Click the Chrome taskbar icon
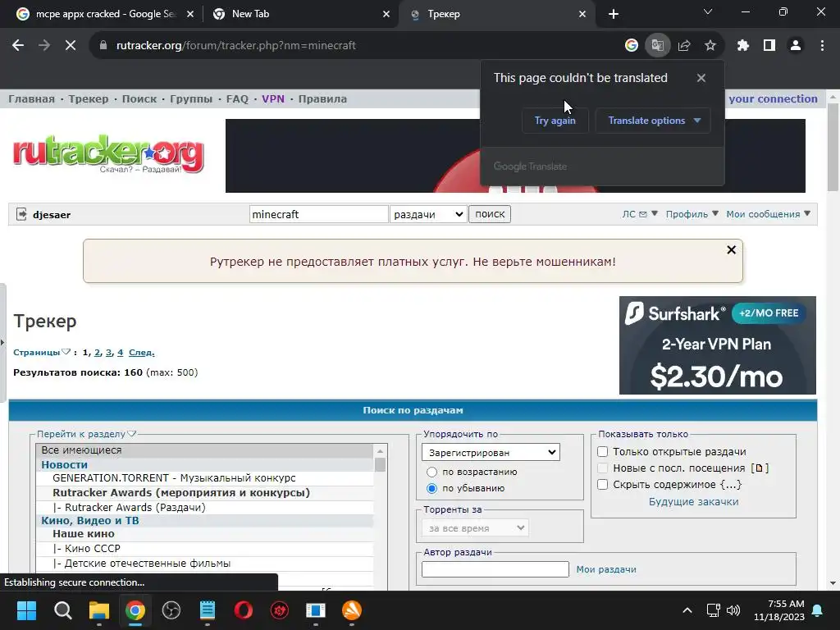 [135, 610]
